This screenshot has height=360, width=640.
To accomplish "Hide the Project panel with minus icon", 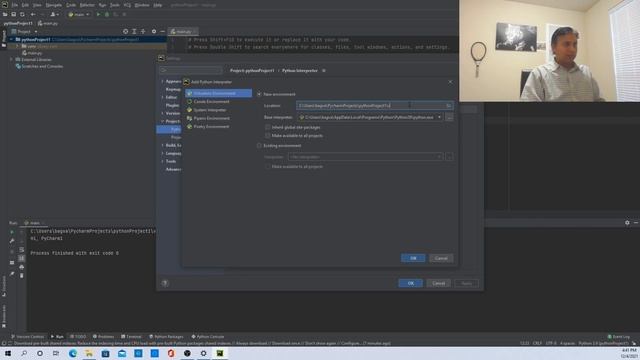I will tap(162, 31).
